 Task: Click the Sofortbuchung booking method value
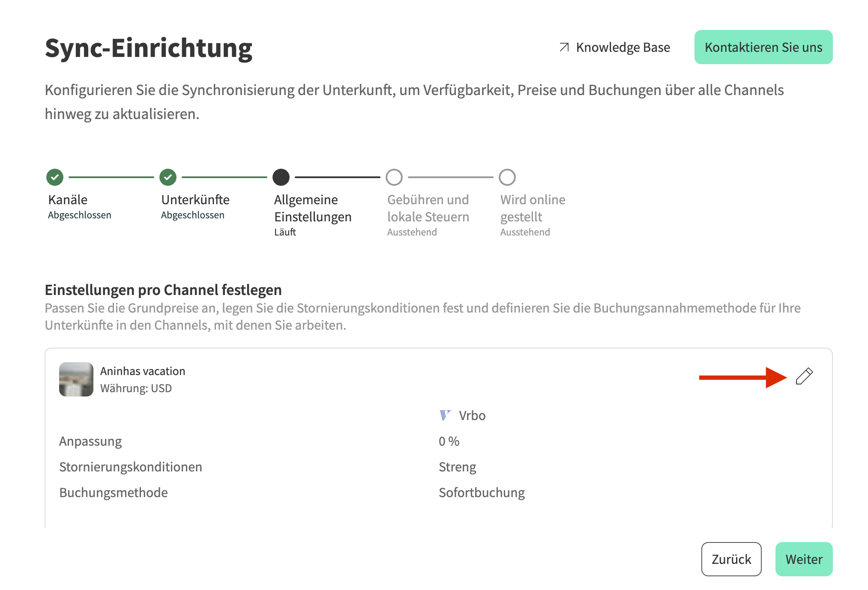[482, 493]
